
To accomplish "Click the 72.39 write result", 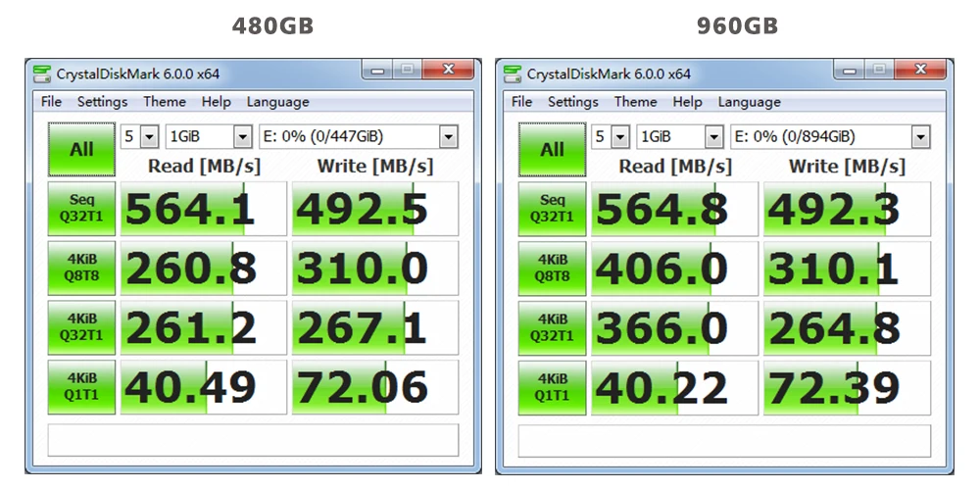I will click(x=847, y=387).
